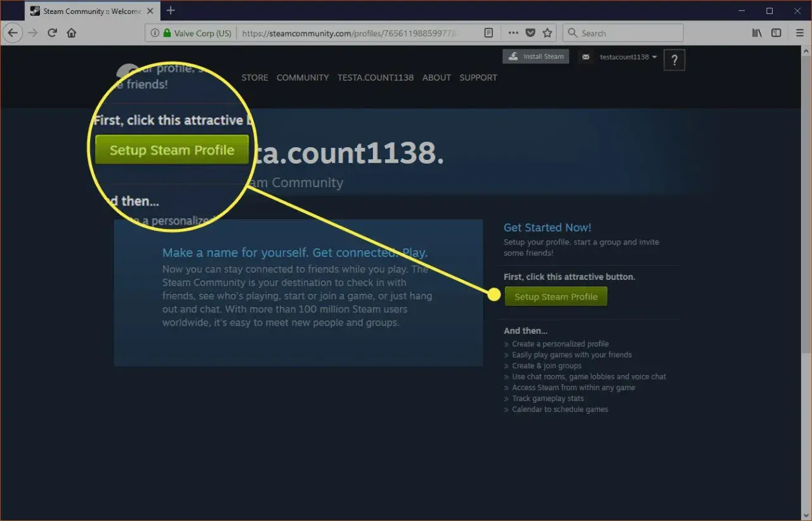Click the Valve Corp (US) identity label
The image size is (812, 521).
204,33
